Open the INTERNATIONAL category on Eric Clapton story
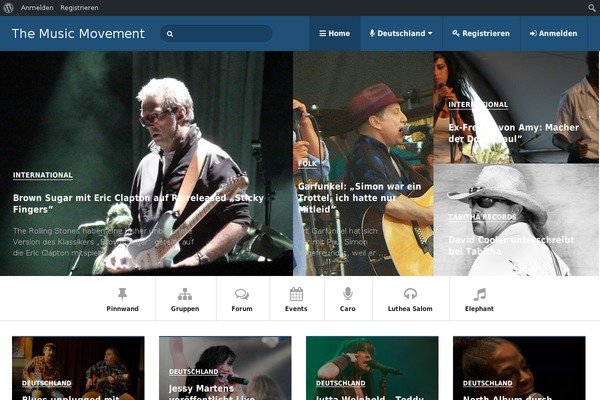The width and height of the screenshot is (600, 400). (x=42, y=175)
